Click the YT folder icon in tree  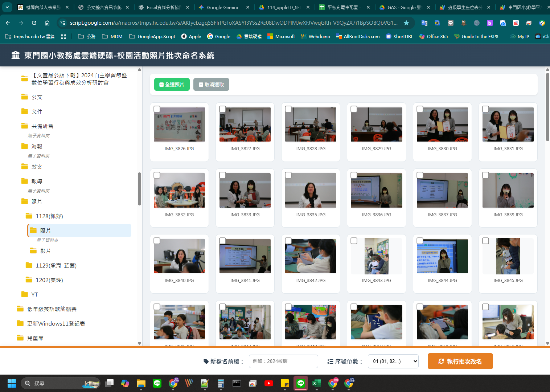[x=25, y=294]
